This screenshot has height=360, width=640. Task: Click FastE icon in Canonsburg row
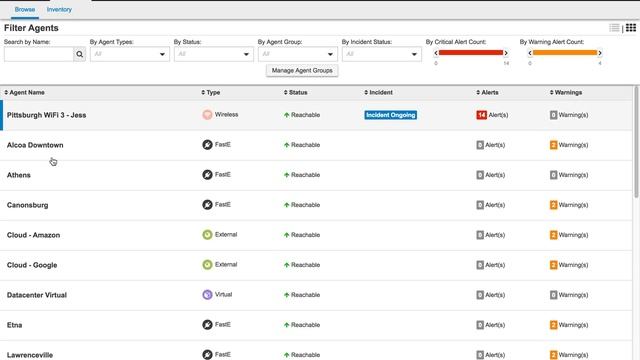(207, 204)
